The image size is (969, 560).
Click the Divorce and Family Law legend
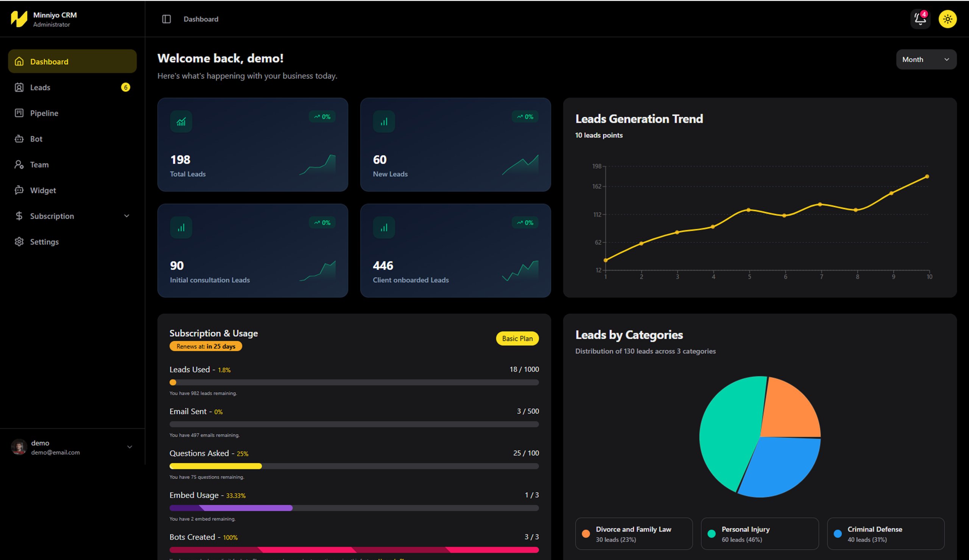click(x=634, y=534)
